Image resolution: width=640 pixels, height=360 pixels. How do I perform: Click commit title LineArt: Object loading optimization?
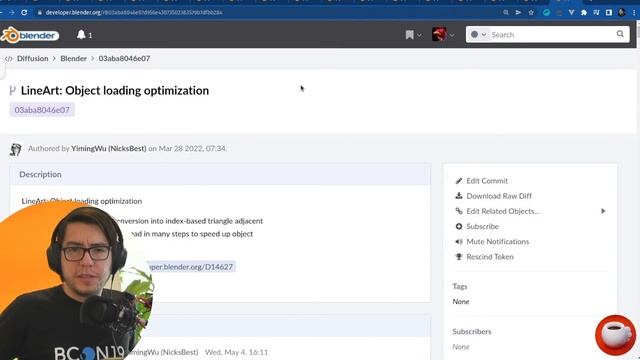pos(115,90)
